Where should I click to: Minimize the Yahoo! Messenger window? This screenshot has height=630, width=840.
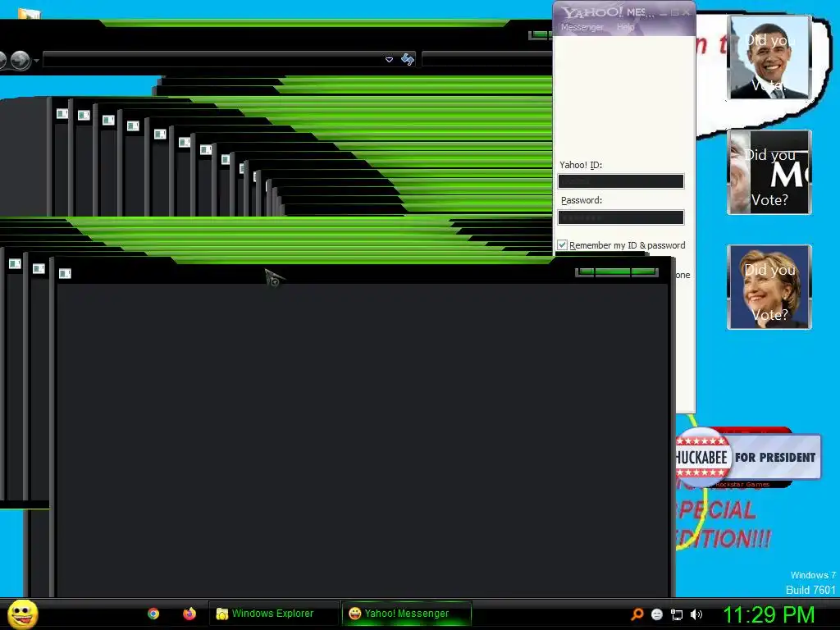(x=663, y=13)
